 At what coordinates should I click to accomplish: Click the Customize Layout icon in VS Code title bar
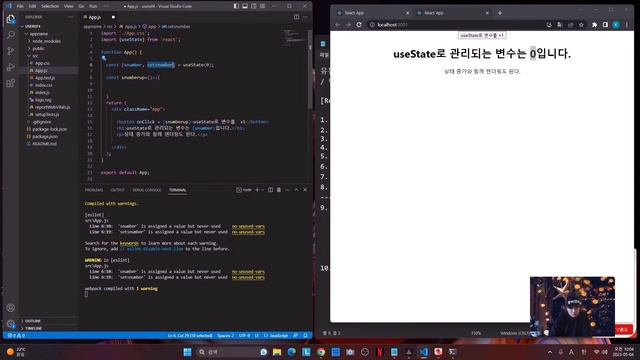click(x=262, y=6)
